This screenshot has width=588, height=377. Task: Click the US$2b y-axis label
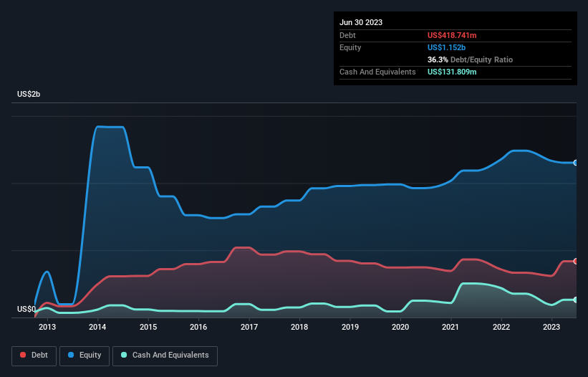click(29, 94)
